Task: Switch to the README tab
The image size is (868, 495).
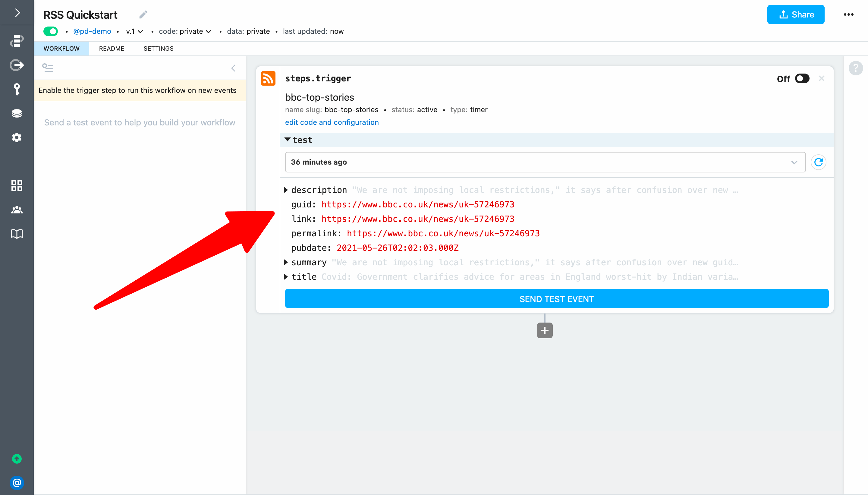Action: 112,49
